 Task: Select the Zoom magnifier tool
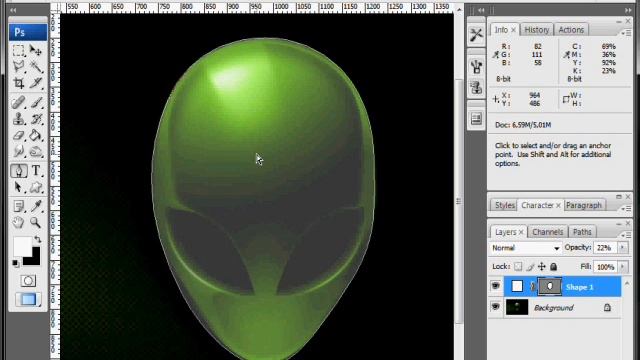(36, 222)
